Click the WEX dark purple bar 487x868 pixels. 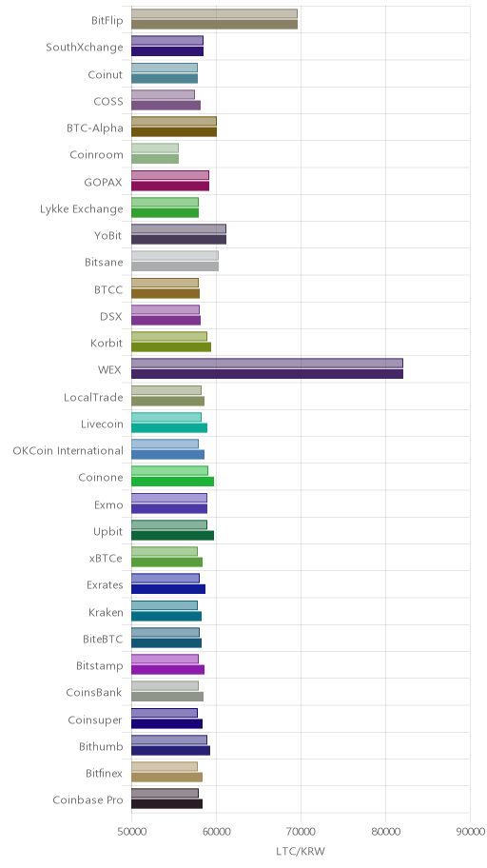click(x=267, y=374)
